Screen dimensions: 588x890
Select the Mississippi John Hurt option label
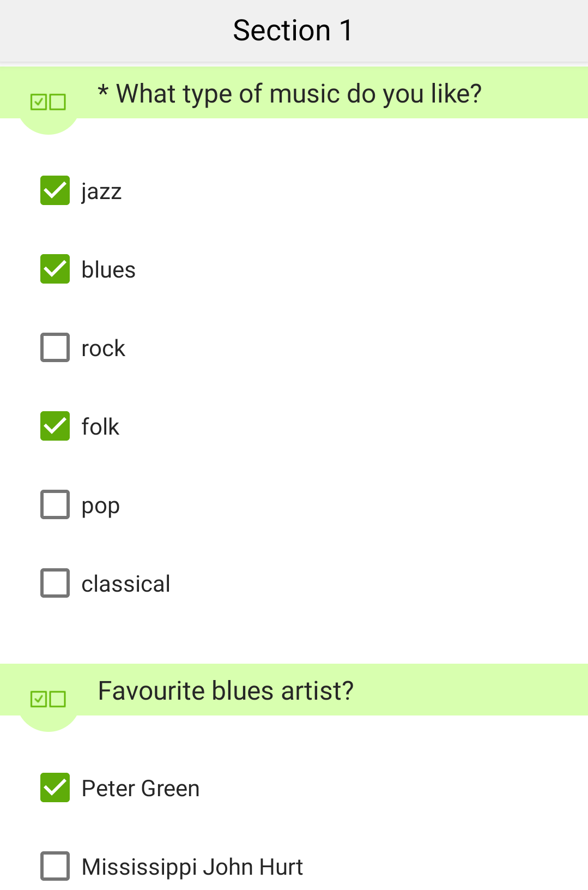pos(192,867)
